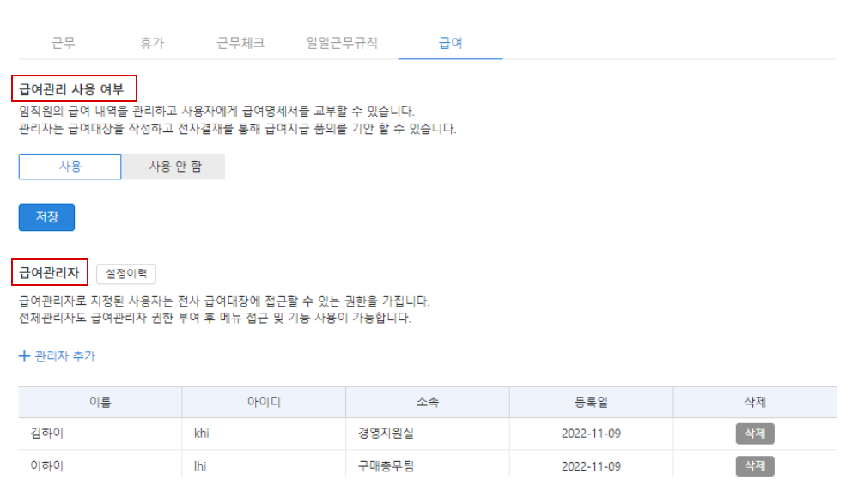Click the 급여관리 사용 여부 heading
The image size is (858, 504).
click(71, 89)
